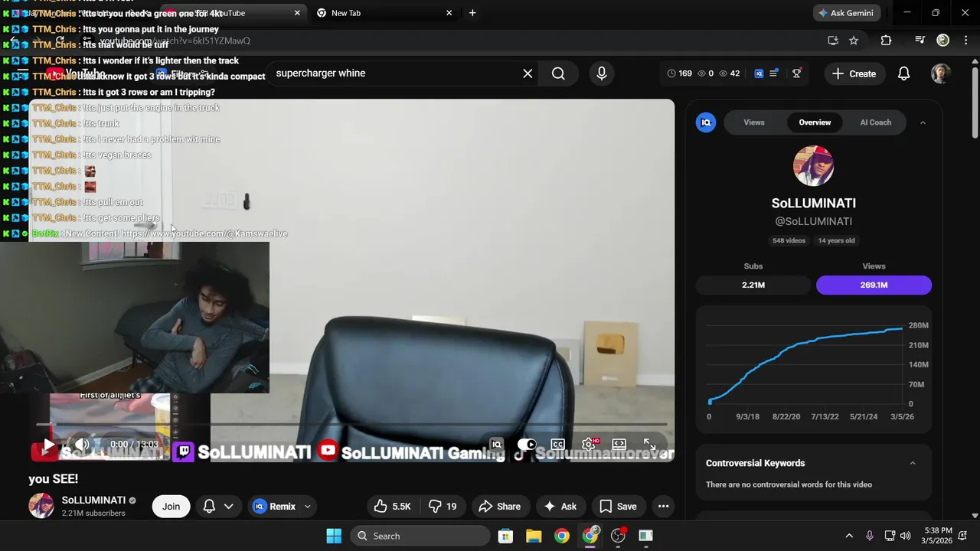Viewport: 980px width, 551px height.
Task: Click the Create button
Action: [x=854, y=73]
